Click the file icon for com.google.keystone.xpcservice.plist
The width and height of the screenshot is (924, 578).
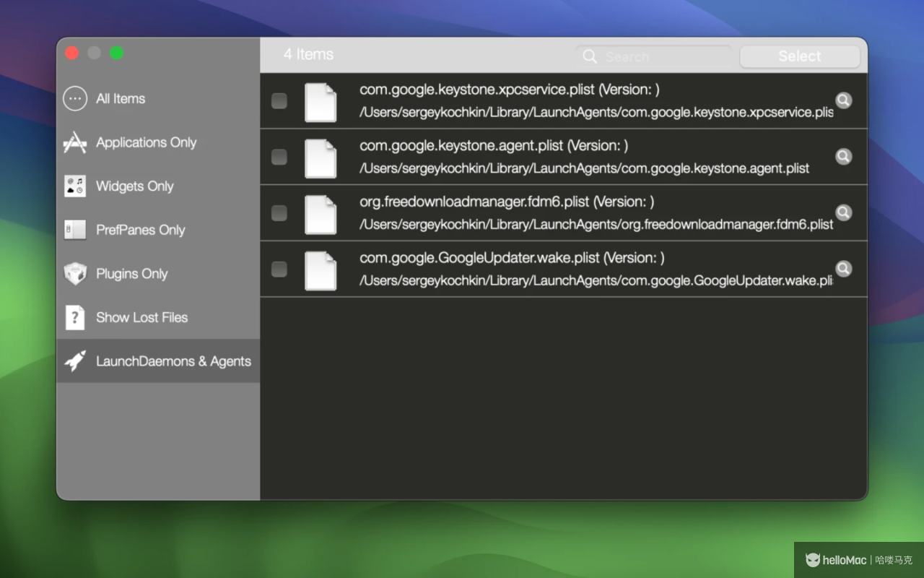(321, 102)
